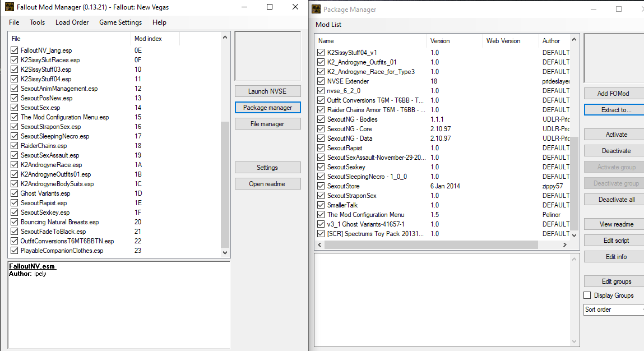
Task: Uncheck K2SissySlutRaces.esp checkbox
Action: [15, 59]
